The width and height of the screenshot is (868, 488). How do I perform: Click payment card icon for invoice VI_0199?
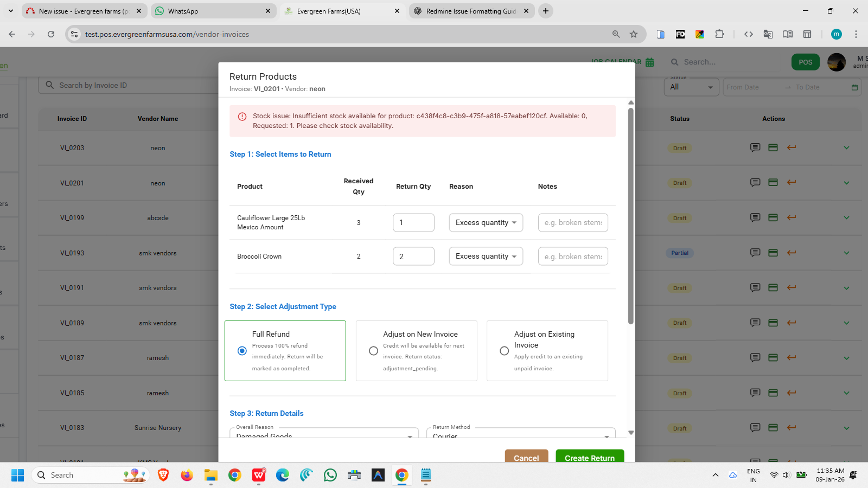pyautogui.click(x=773, y=217)
